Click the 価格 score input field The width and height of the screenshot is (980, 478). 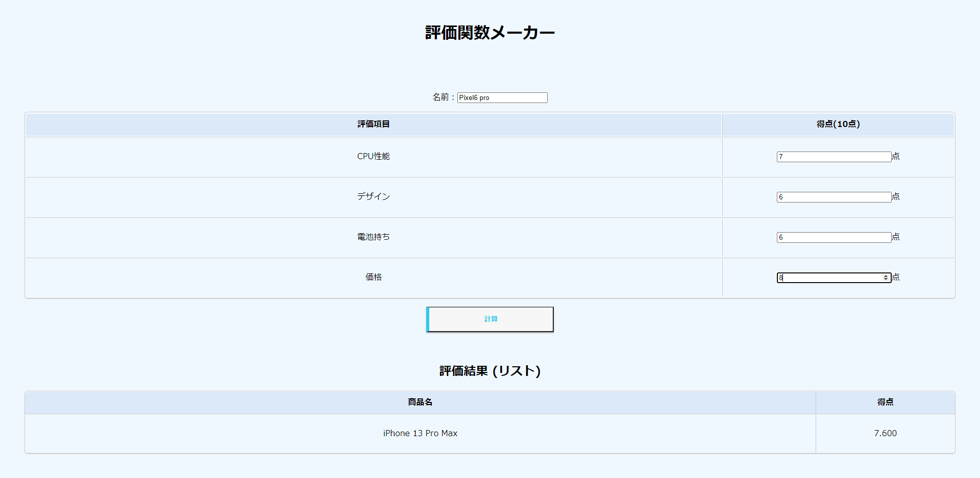834,278
